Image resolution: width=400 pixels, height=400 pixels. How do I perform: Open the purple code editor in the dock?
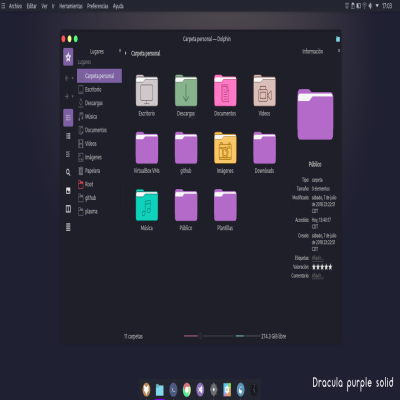pos(200,389)
